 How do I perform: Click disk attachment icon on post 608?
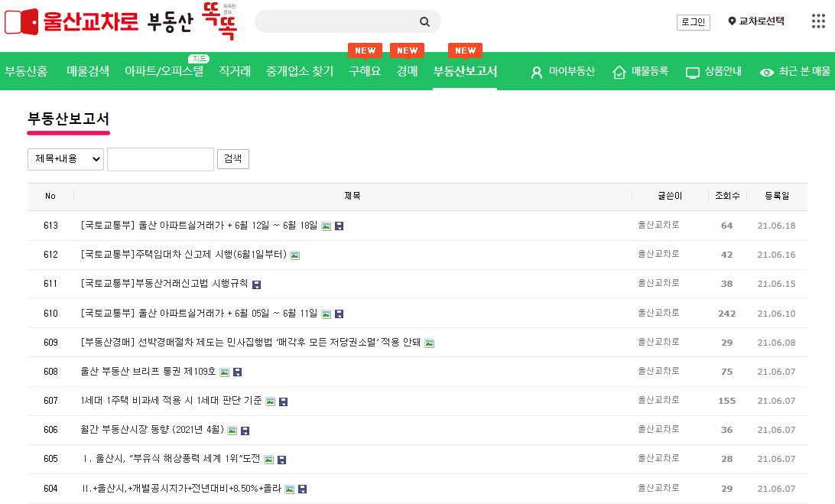pos(238,372)
